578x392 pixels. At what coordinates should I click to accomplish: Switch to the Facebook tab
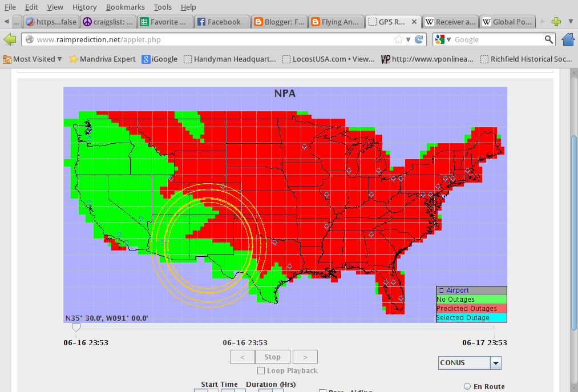point(221,22)
